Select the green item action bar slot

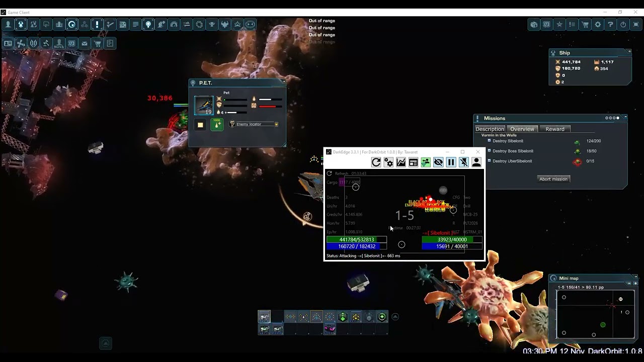(343, 317)
